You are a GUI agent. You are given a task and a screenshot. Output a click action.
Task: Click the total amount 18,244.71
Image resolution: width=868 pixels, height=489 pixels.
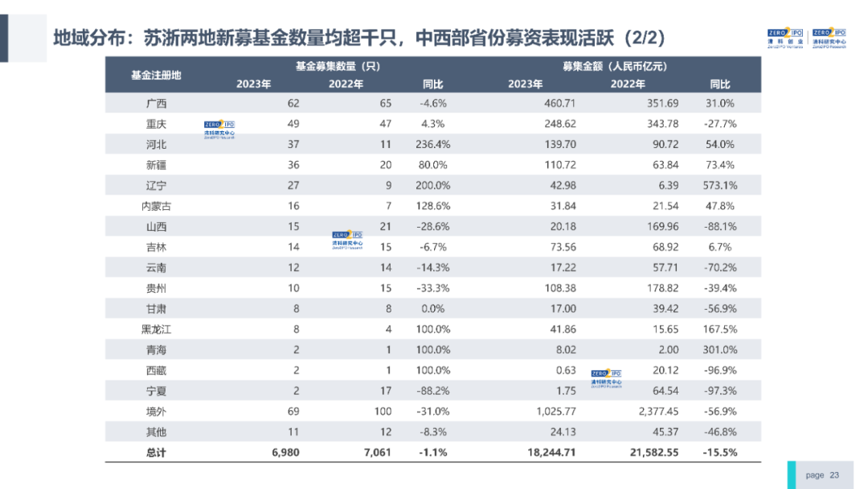pyautogui.click(x=551, y=453)
